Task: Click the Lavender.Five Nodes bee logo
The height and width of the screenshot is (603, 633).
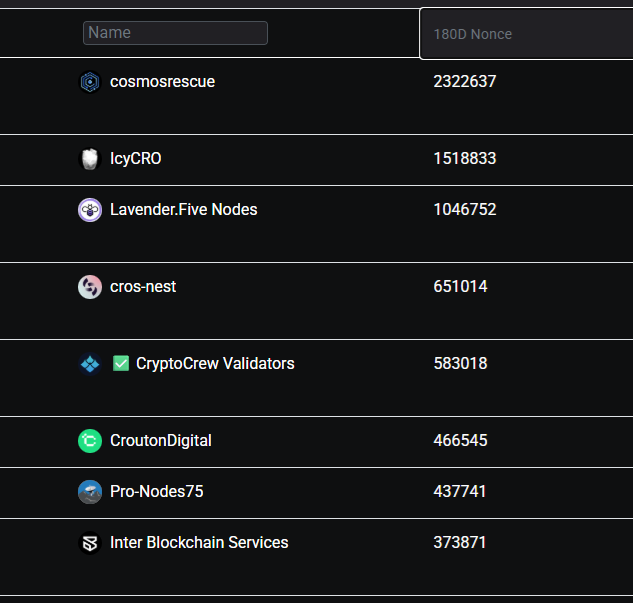Action: click(x=90, y=210)
